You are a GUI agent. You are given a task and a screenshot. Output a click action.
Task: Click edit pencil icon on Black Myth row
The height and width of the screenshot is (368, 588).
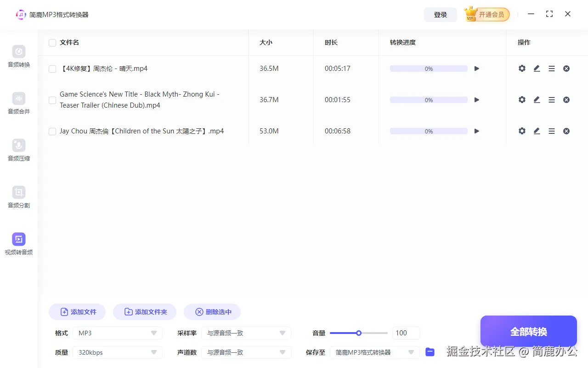coord(537,99)
